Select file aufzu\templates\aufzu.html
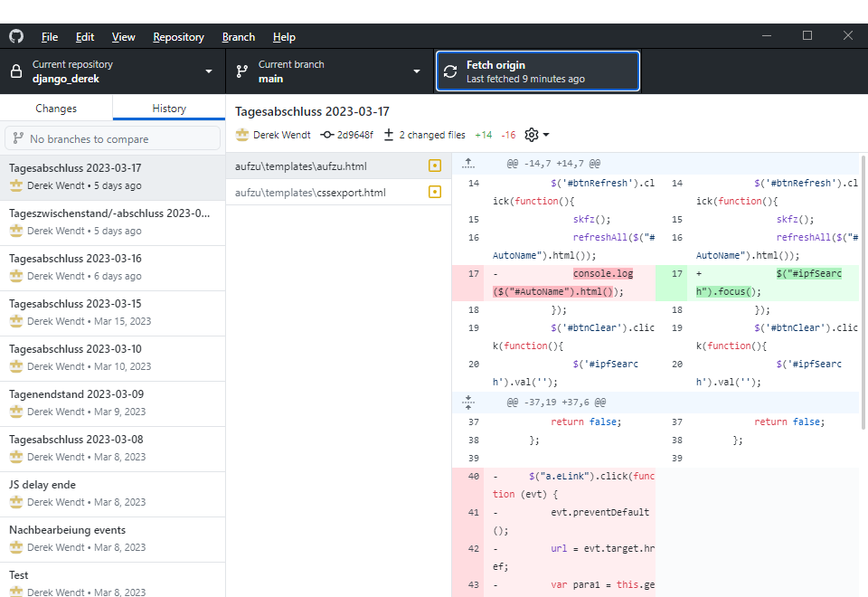Viewport: 868px width, 597px height. point(338,166)
